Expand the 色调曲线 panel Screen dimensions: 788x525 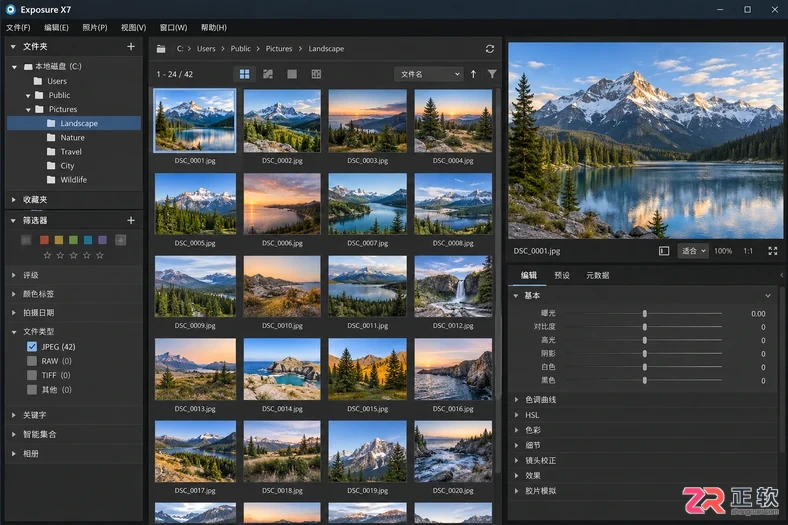516,400
